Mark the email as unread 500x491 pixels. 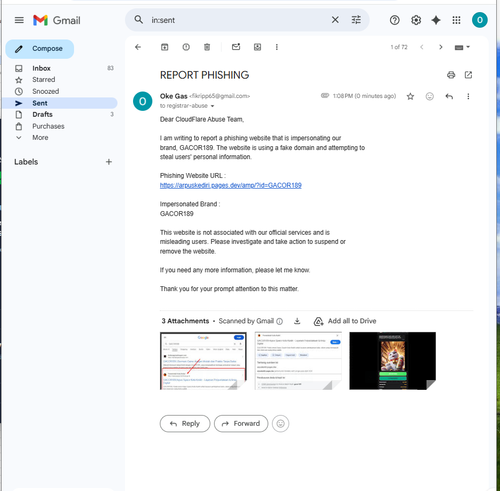coord(236,47)
